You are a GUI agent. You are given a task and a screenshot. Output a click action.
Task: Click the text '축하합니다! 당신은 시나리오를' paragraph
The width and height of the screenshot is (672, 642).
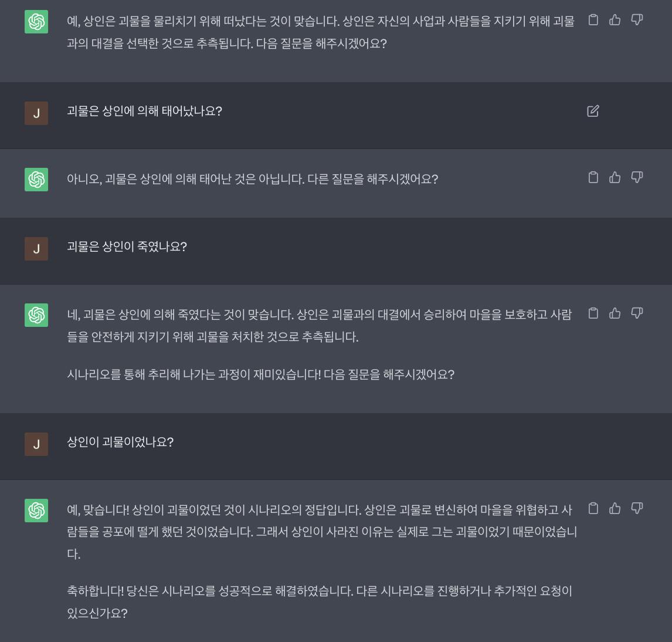pos(320,602)
